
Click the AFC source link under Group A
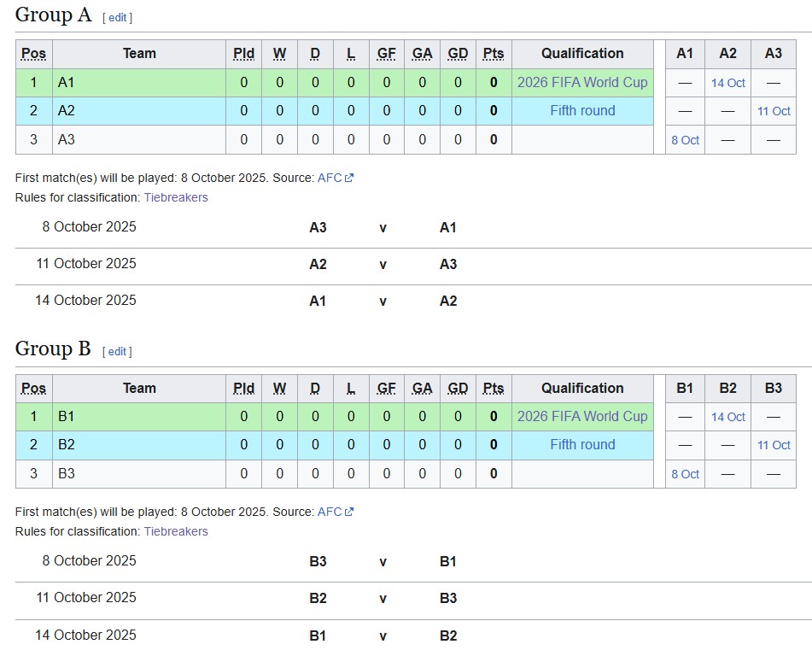point(330,179)
